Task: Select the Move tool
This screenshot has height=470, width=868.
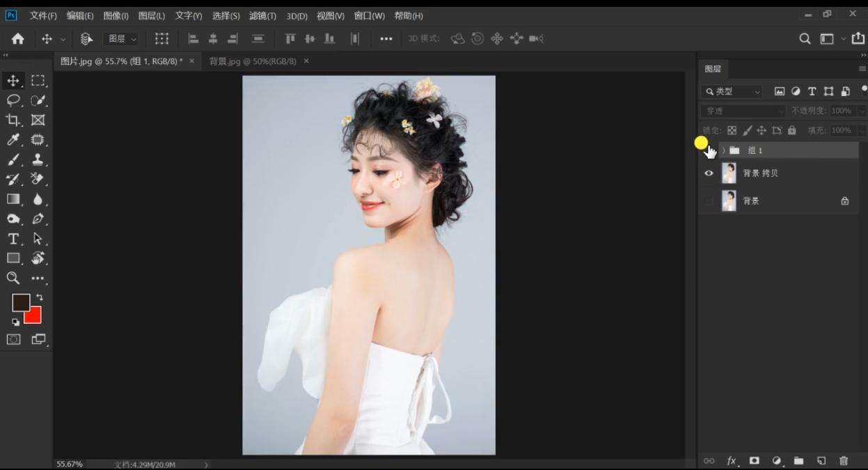Action: 15,80
